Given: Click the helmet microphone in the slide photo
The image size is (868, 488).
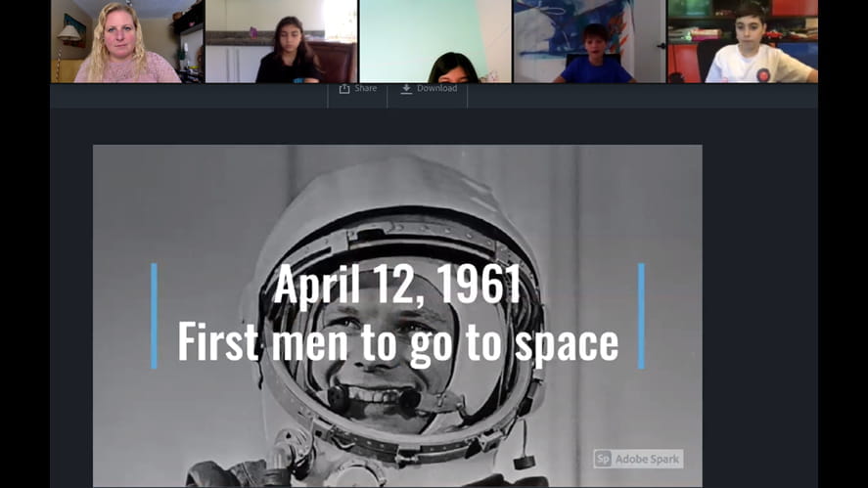Looking at the screenshot, I should coord(340,399).
